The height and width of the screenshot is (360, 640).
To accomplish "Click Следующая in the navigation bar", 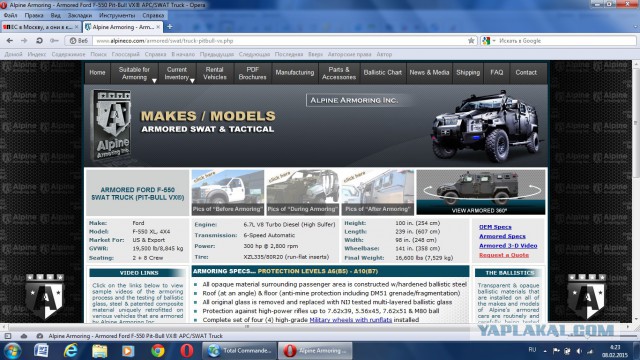I will pyautogui.click(x=254, y=54).
